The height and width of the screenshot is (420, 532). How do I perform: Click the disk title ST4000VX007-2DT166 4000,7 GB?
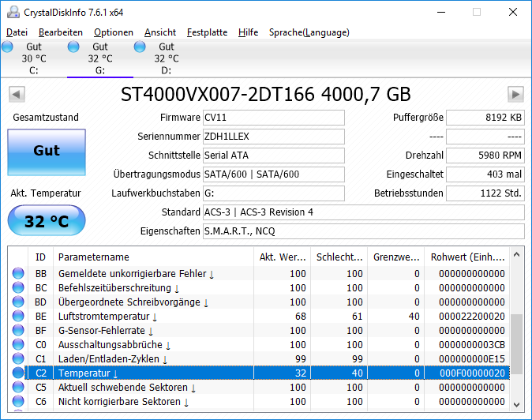266,94
